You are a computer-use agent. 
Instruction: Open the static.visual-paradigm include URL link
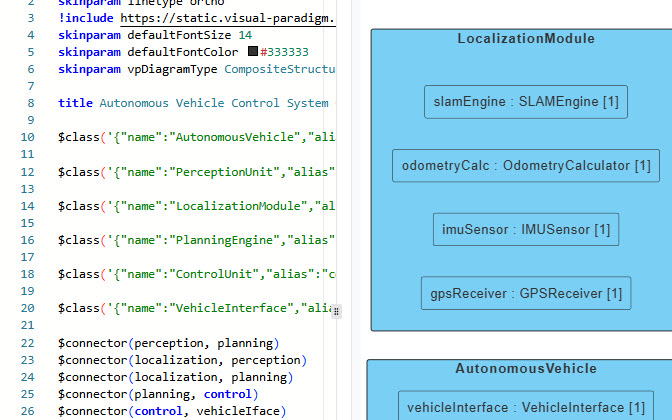pyautogui.click(x=228, y=18)
